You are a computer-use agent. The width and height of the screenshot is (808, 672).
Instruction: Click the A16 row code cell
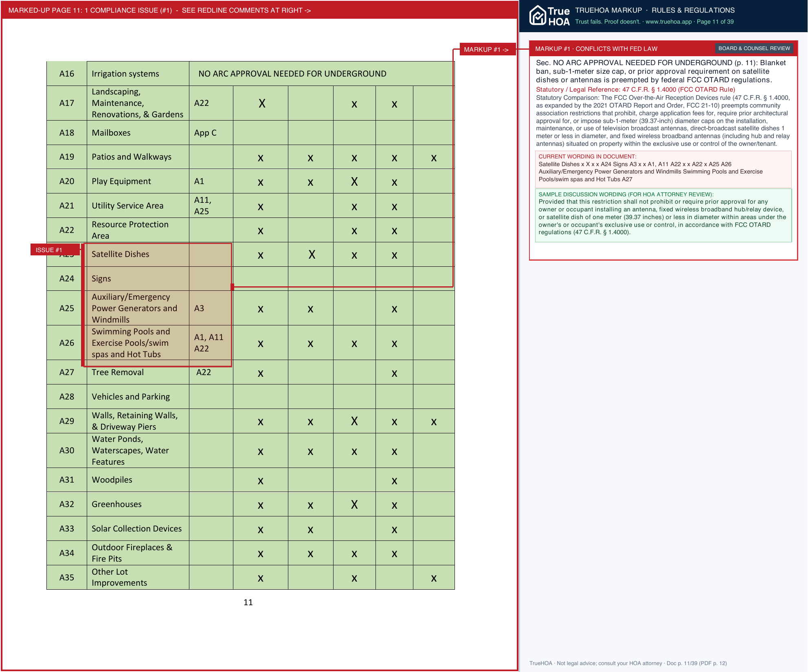tap(67, 74)
